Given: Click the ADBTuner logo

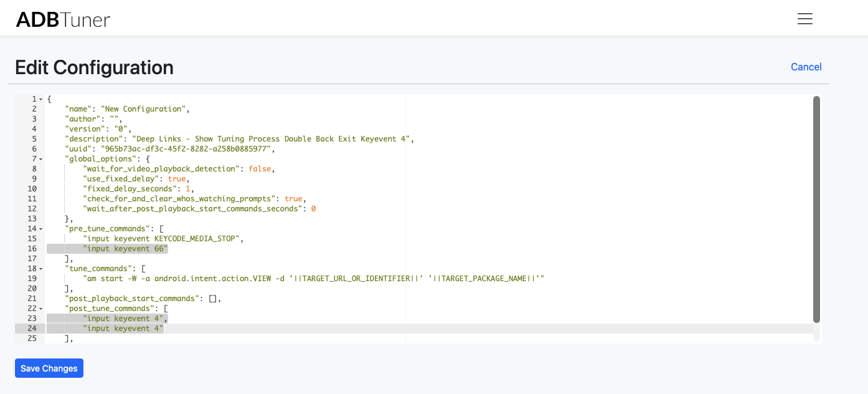Looking at the screenshot, I should [63, 19].
